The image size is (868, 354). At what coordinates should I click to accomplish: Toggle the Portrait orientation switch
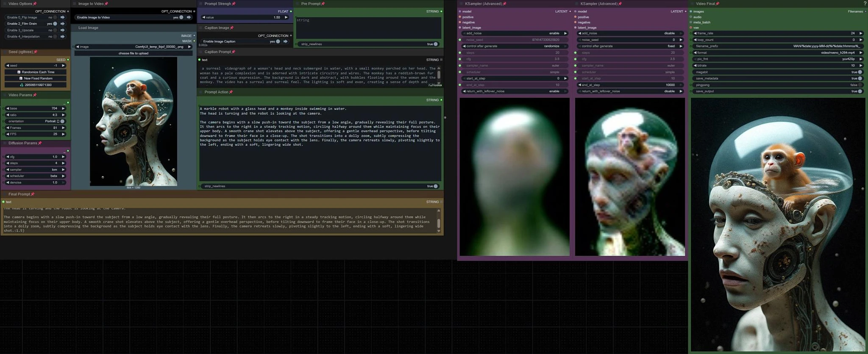click(63, 122)
